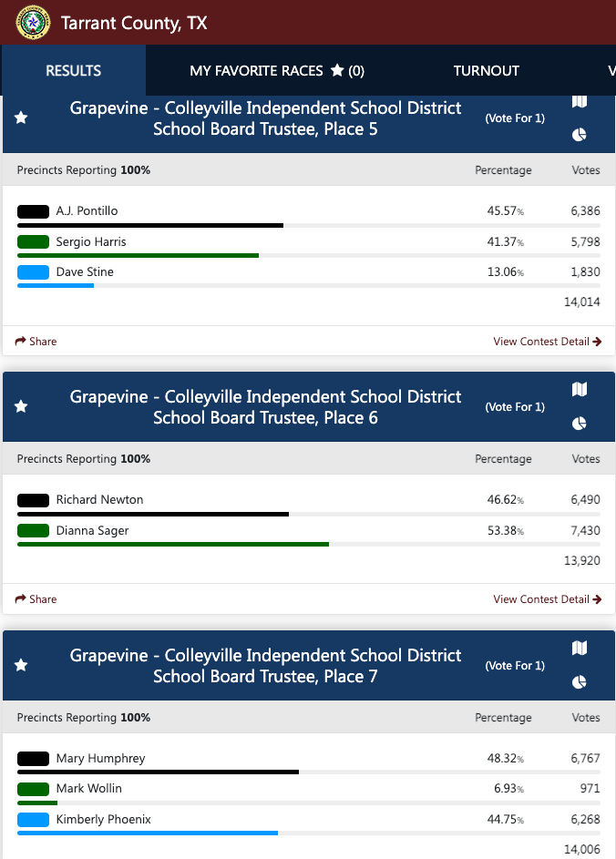Open map view for Place 7 race
The width and height of the screenshot is (616, 859).
(579, 649)
